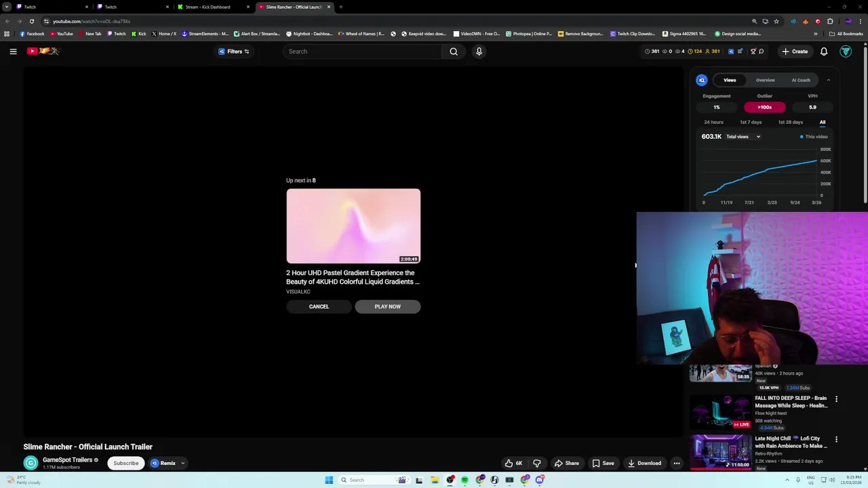Select the Views tab in vidIQ panel
The width and height of the screenshot is (868, 488).
tap(730, 80)
